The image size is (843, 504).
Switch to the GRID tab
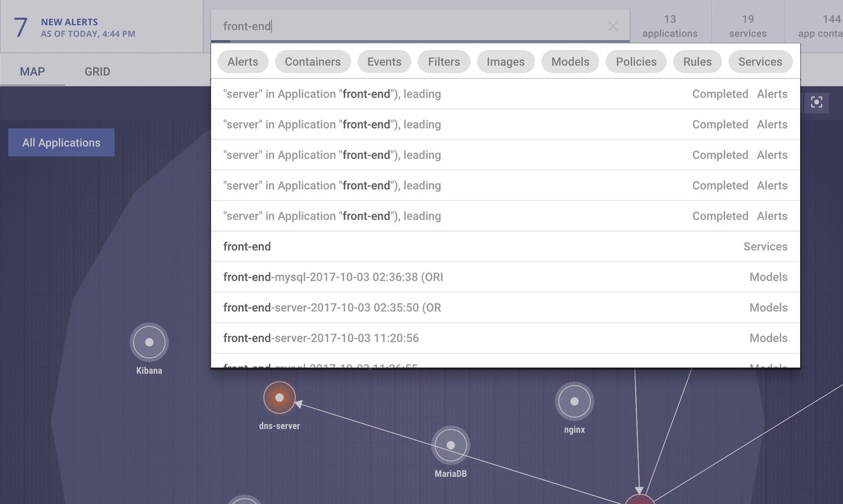(x=97, y=72)
